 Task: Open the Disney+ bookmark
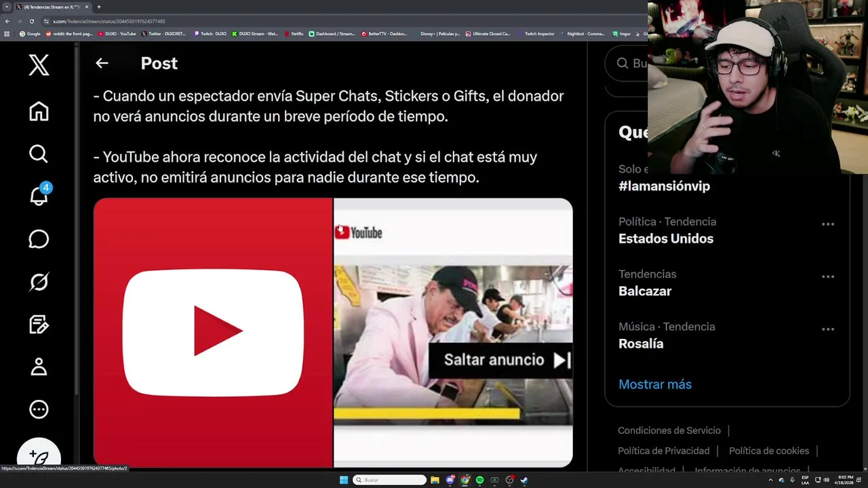(x=436, y=33)
